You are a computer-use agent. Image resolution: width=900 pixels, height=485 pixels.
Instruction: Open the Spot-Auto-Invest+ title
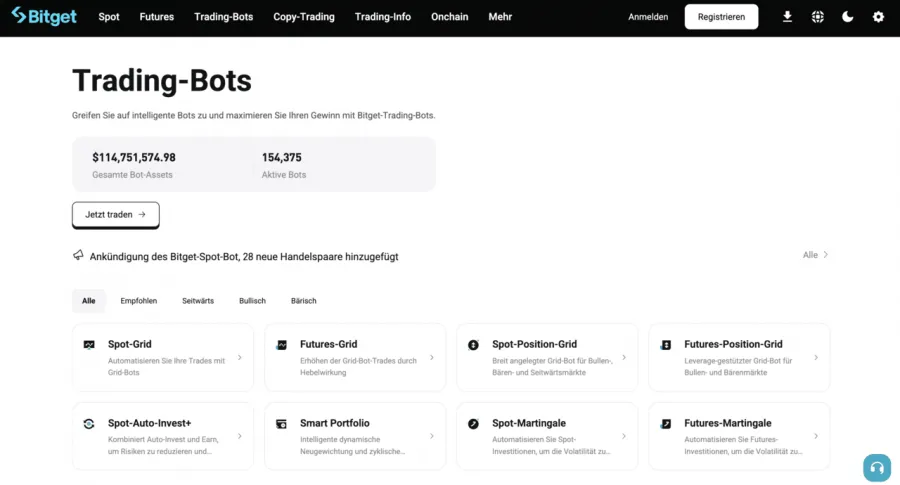tap(149, 423)
